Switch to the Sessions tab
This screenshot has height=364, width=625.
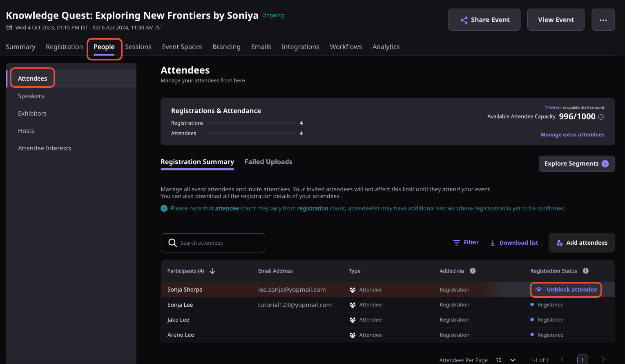coord(138,47)
